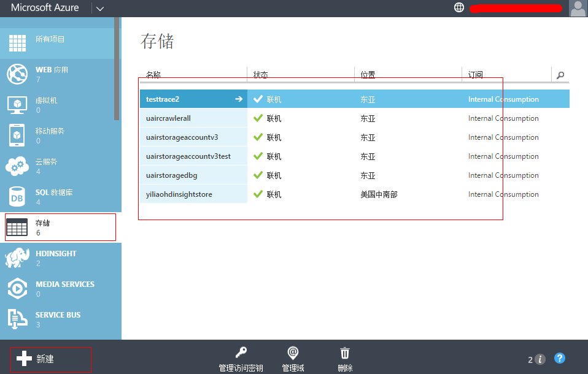This screenshot has height=374, width=588.
Task: Open the search magnifier above the list
Action: tap(560, 74)
